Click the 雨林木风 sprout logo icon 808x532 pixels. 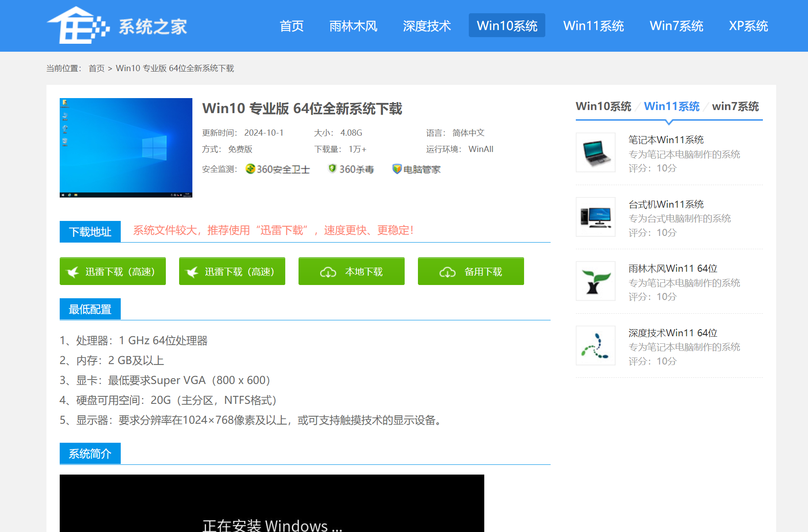pos(596,281)
